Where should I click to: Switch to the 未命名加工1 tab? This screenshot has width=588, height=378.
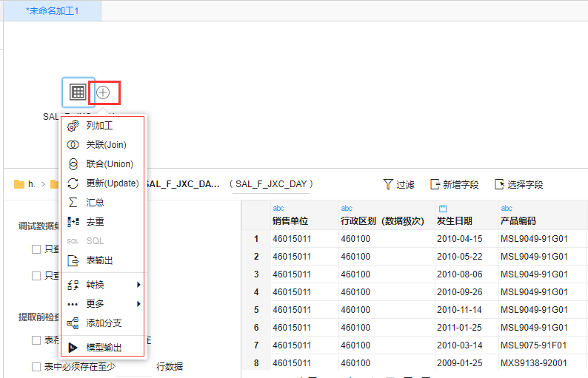tap(52, 10)
